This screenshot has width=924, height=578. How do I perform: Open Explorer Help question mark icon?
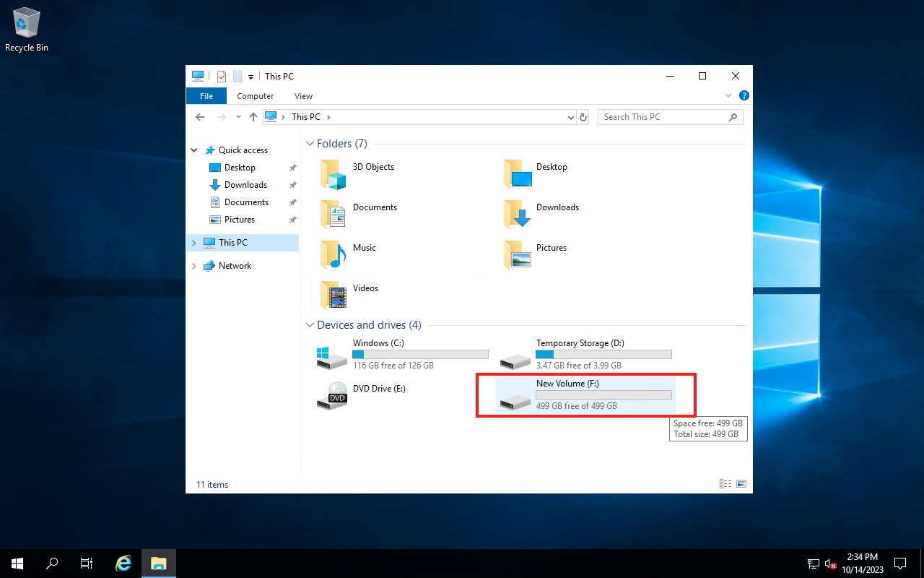point(744,95)
